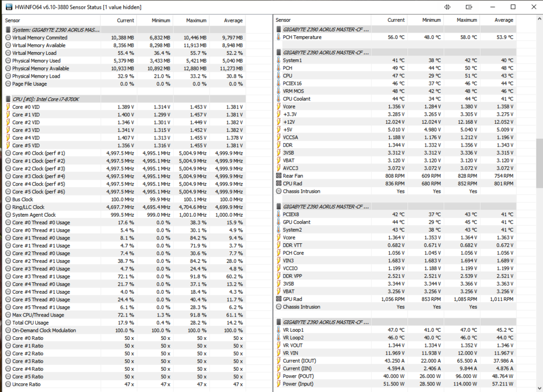Click the logging icon in the title bar
The height and width of the screenshot is (392, 543).
468,7
